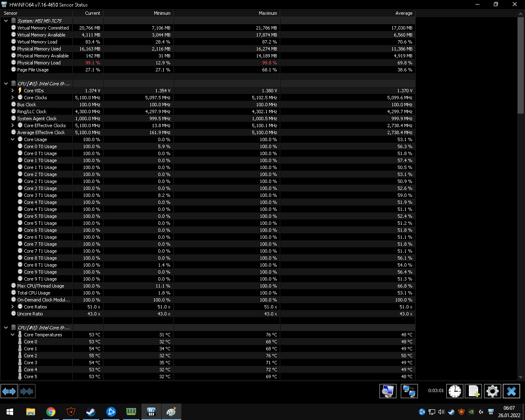Click the Minimum column header
Viewport: 525px width, 420px height.
click(x=138, y=13)
